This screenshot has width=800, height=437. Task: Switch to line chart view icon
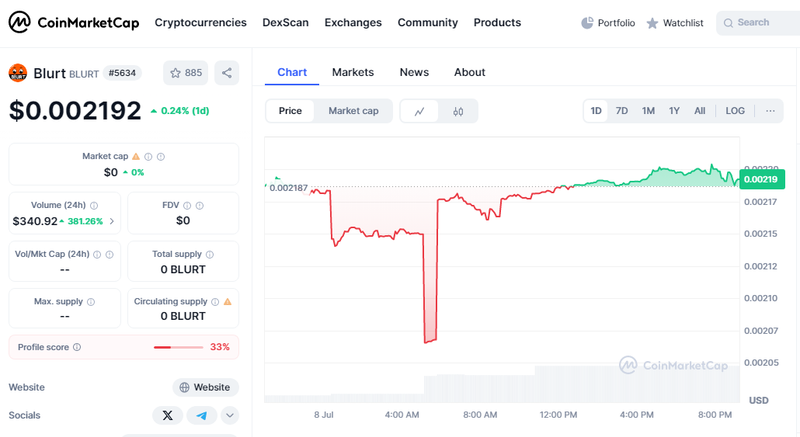[x=419, y=111]
